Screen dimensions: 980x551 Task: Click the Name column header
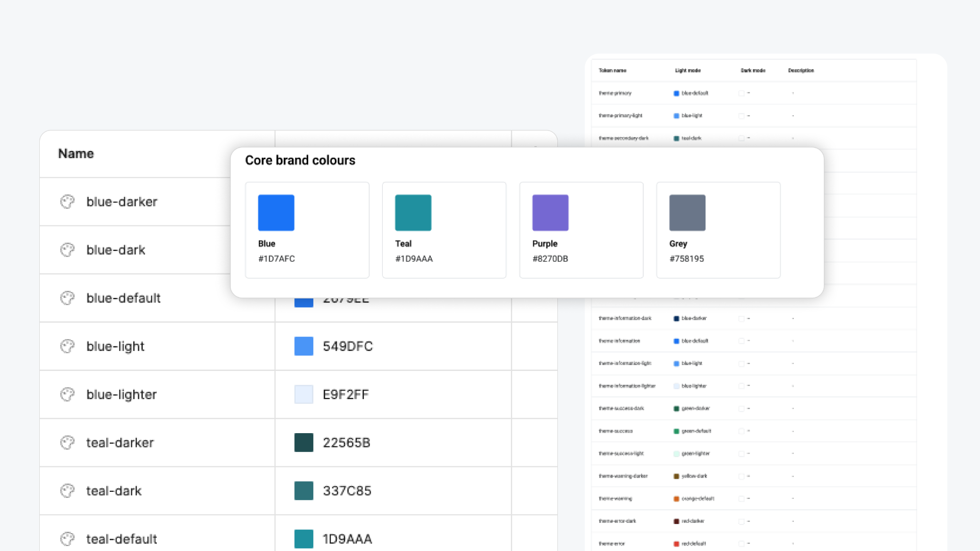coord(76,153)
